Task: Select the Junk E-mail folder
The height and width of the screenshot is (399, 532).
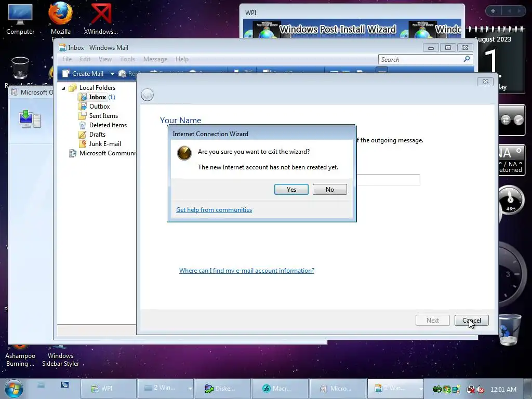Action: pos(105,144)
